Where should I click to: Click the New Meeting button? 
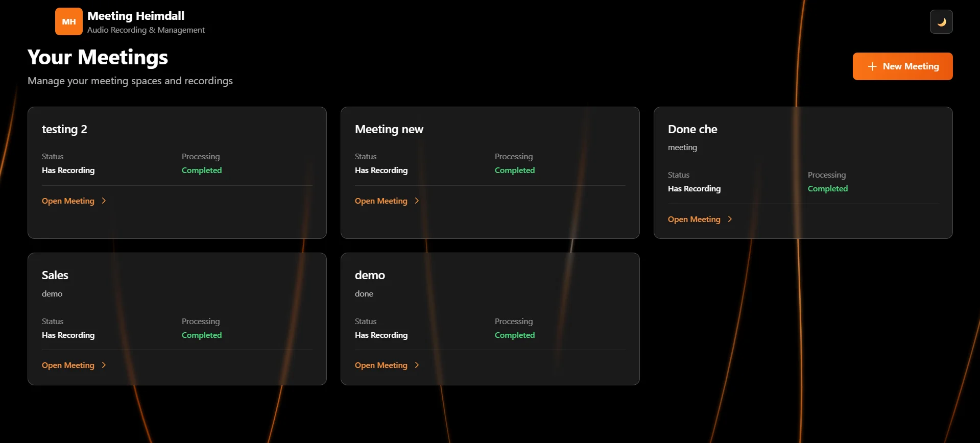point(902,66)
